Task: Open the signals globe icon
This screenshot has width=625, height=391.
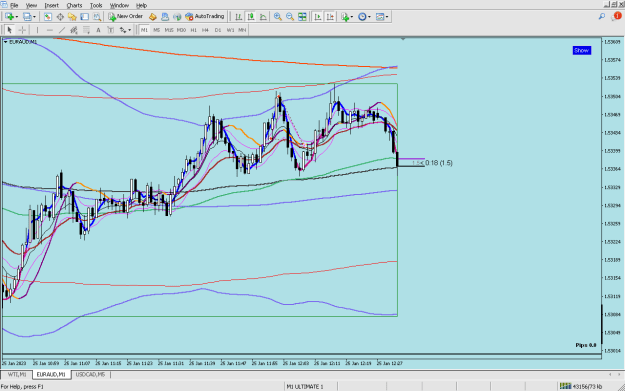Action: [x=177, y=17]
